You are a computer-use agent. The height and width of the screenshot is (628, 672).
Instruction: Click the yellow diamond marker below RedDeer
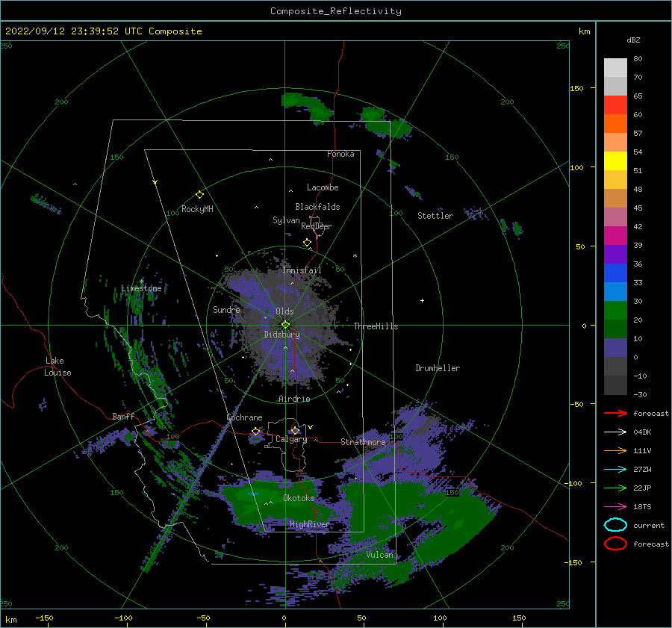tap(307, 243)
